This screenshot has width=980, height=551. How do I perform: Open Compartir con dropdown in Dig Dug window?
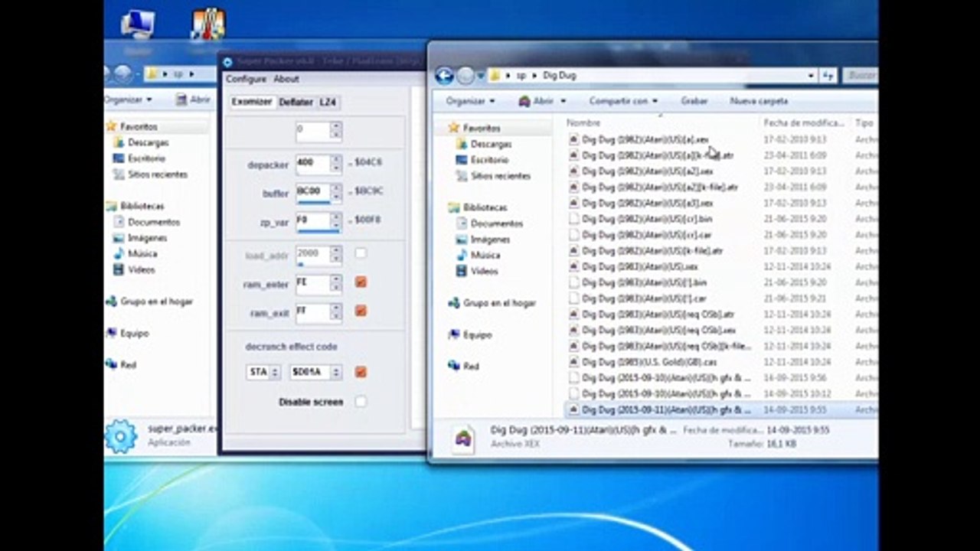[x=623, y=101]
